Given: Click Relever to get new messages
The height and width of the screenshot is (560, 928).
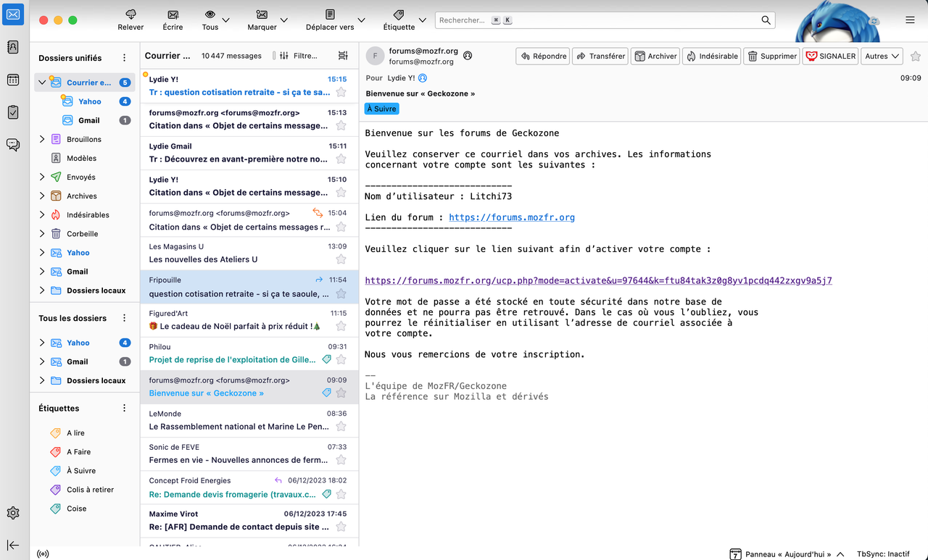Looking at the screenshot, I should [x=130, y=20].
